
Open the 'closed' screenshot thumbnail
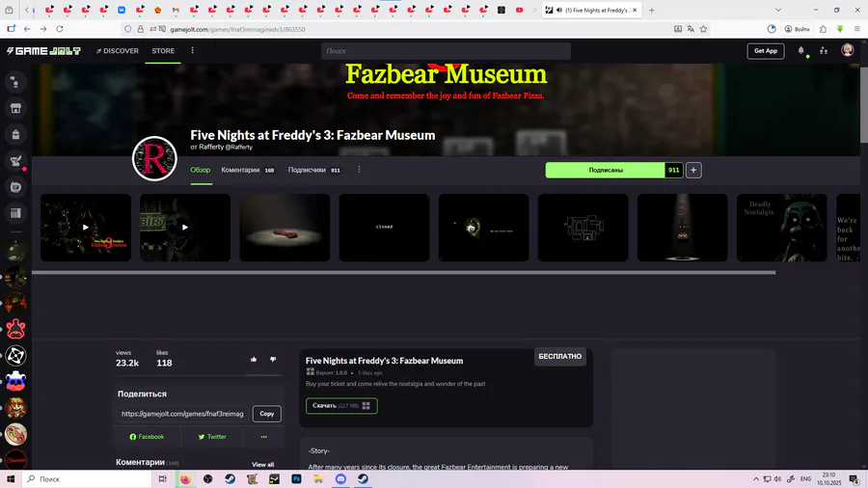coord(384,228)
